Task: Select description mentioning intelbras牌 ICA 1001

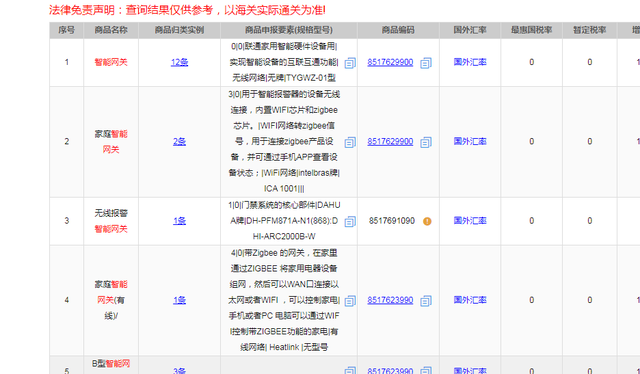Action: (284, 141)
